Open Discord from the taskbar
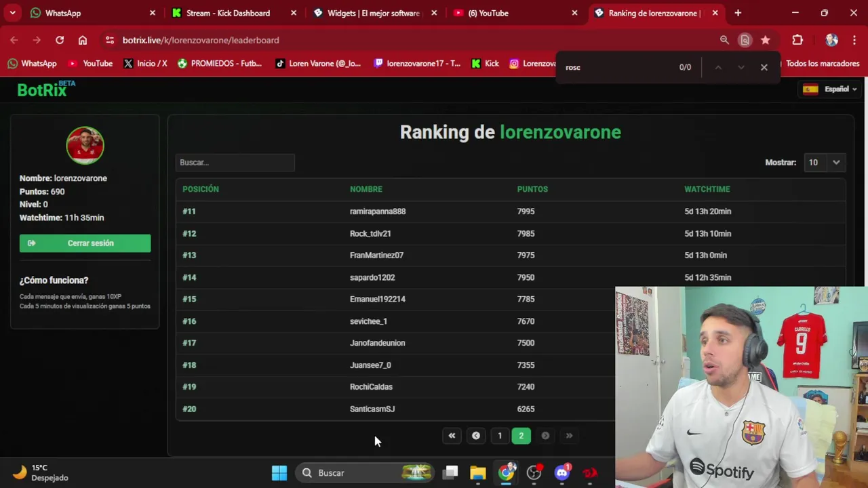This screenshot has height=488, width=868. click(x=562, y=473)
